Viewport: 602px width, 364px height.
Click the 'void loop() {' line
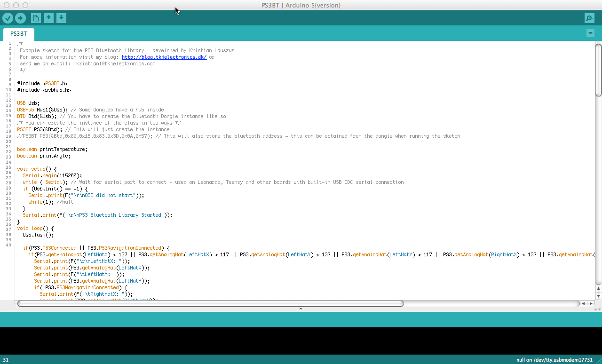(35, 228)
